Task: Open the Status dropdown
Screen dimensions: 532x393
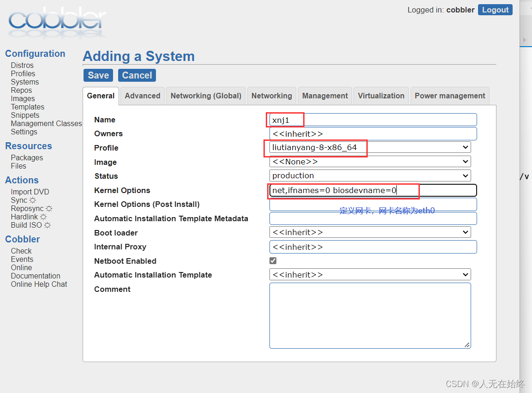Action: 370,175
